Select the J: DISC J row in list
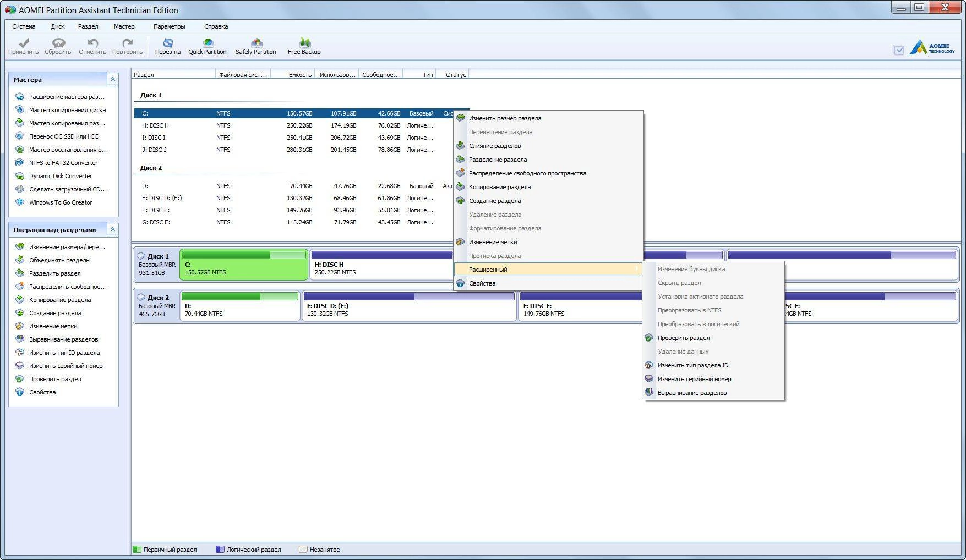Viewport: 966px width, 560px height. tap(302, 150)
